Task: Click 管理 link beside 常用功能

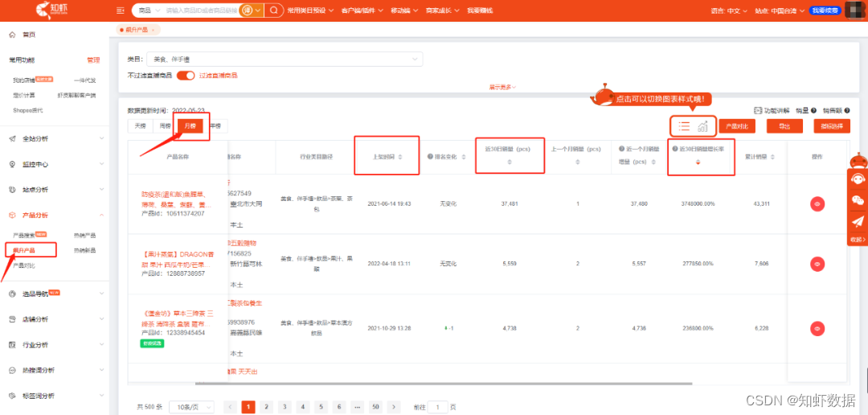Action: click(x=93, y=60)
